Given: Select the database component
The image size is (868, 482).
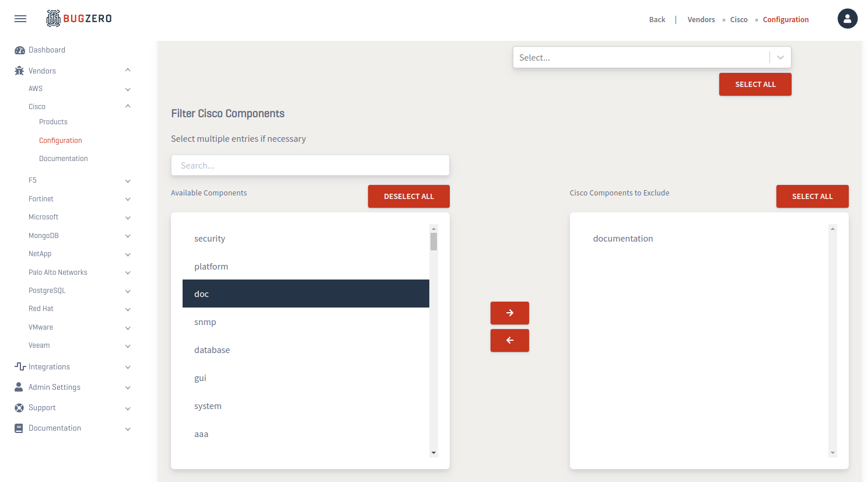Looking at the screenshot, I should (x=306, y=350).
